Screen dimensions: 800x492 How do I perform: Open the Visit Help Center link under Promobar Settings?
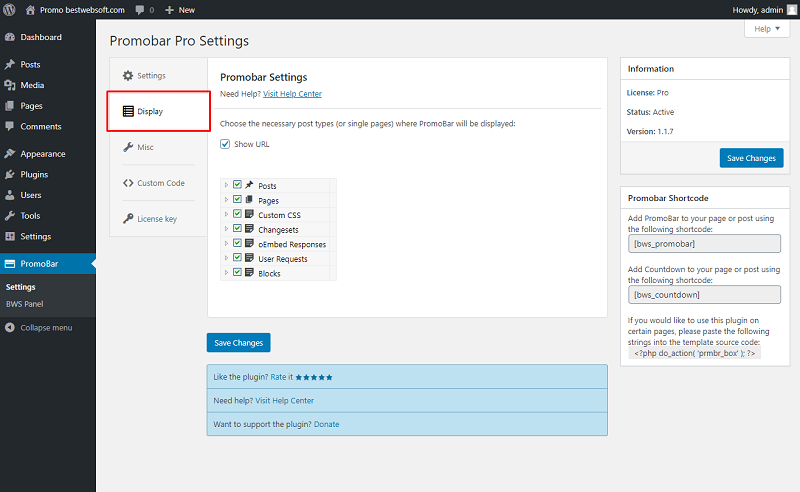(x=292, y=94)
